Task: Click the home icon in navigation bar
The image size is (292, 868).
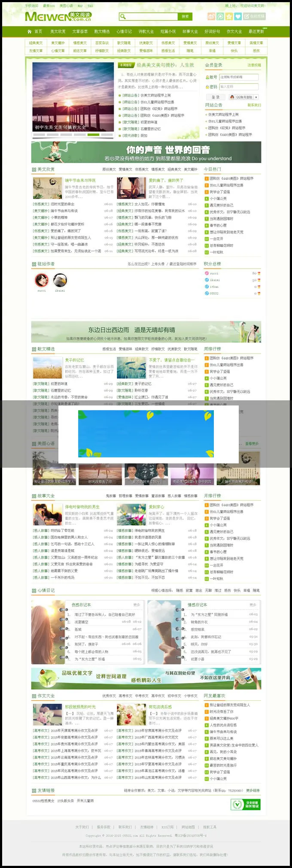Action: [29, 31]
